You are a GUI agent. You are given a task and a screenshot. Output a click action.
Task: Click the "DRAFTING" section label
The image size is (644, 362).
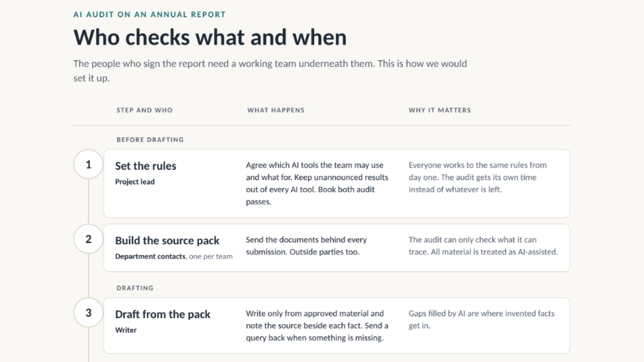tap(135, 288)
